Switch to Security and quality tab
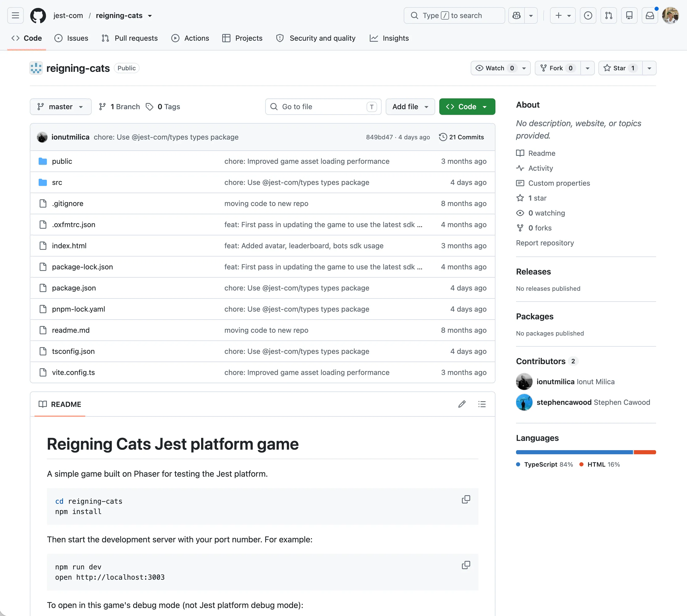This screenshot has width=687, height=616. (316, 38)
